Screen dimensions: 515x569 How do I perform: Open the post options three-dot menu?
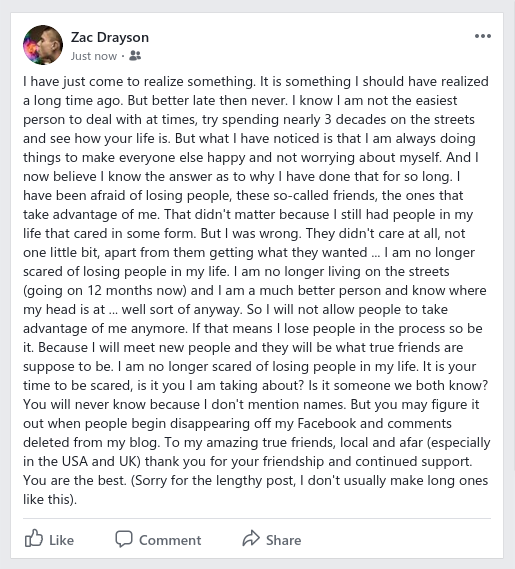[x=483, y=36]
